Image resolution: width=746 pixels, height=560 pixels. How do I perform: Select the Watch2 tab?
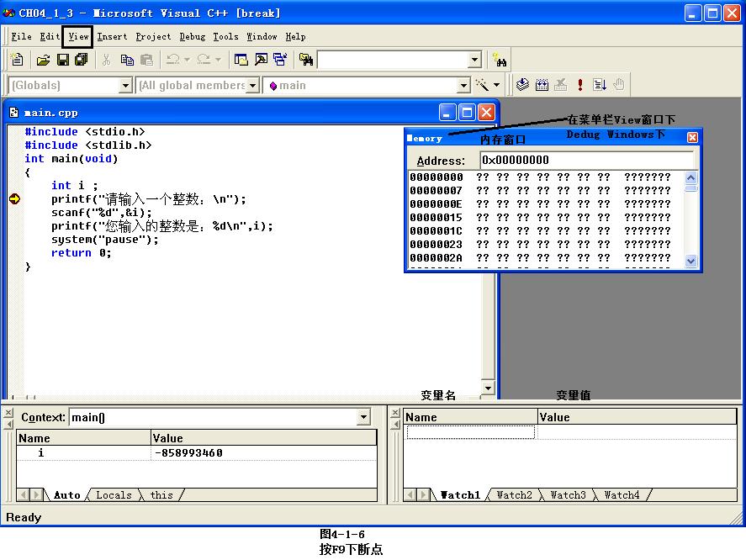[514, 495]
